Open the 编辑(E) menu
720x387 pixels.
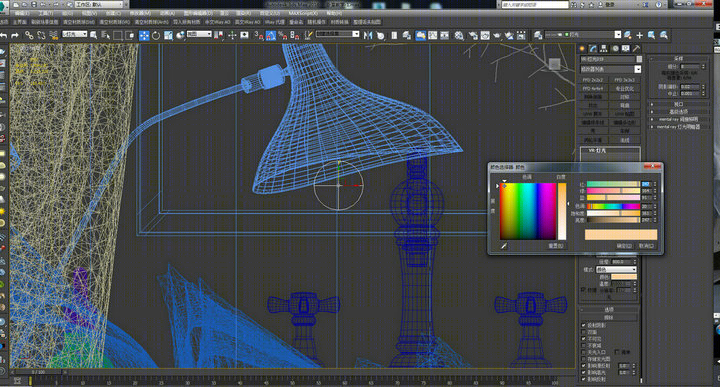click(22, 13)
